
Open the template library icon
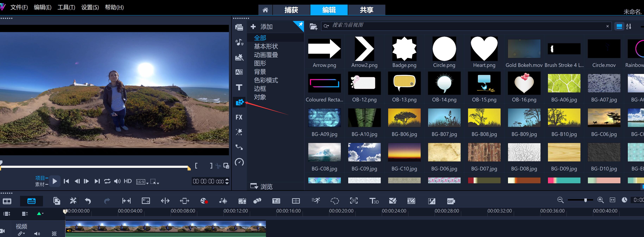coord(239,57)
